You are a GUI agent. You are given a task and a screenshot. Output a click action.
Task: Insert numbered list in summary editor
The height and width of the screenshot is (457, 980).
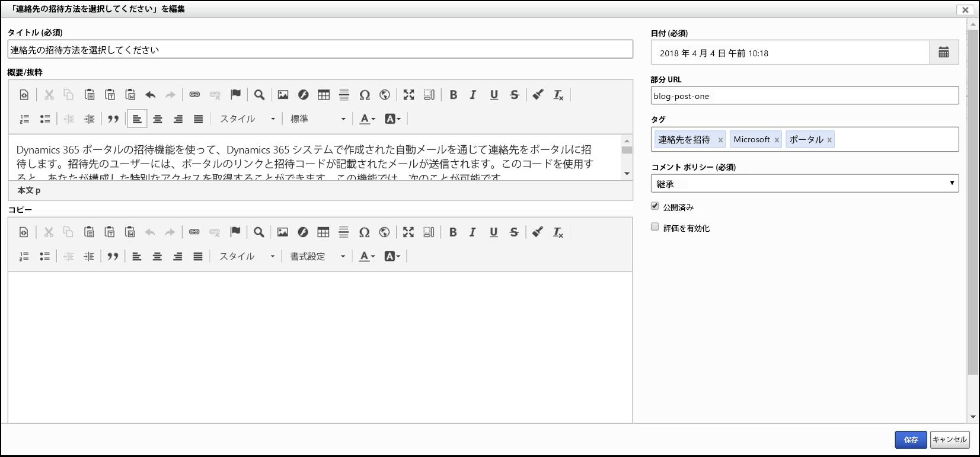pyautogui.click(x=24, y=119)
